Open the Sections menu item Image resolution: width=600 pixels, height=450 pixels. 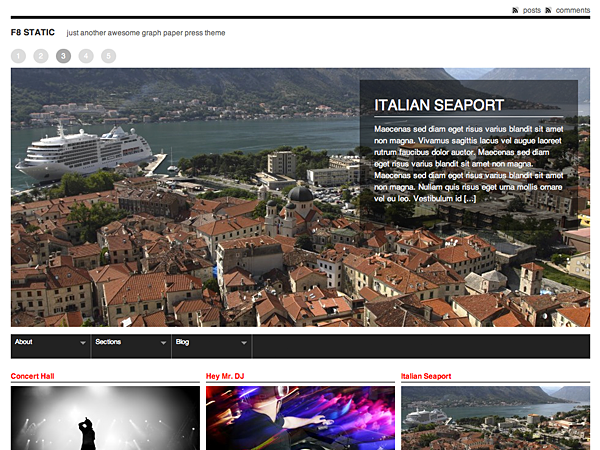point(108,342)
